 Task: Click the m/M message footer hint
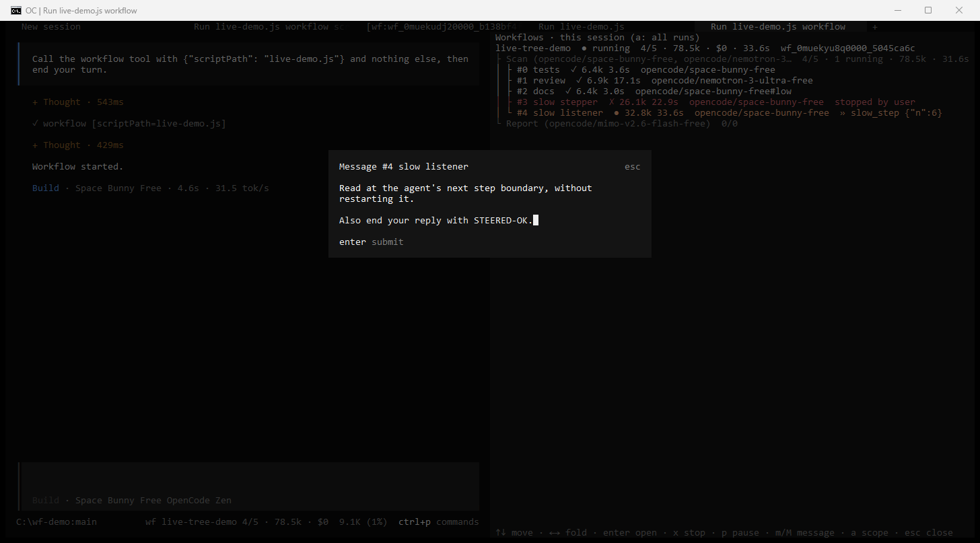(x=805, y=533)
